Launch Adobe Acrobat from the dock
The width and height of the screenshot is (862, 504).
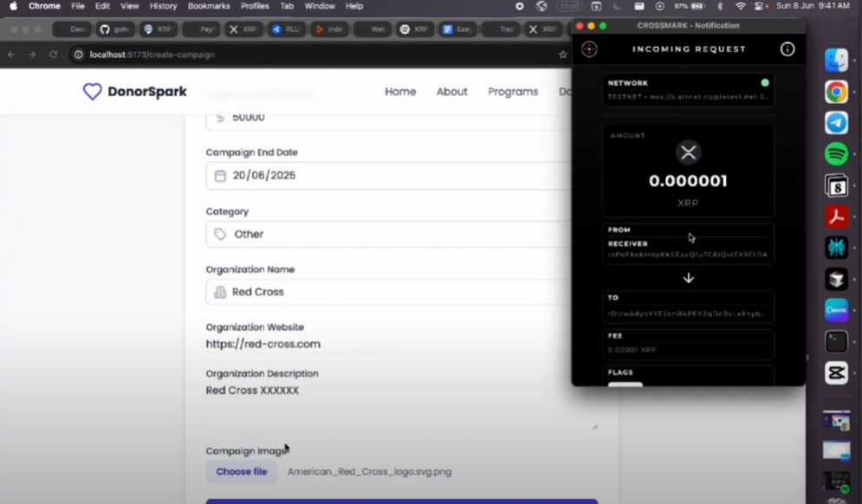pos(836,216)
